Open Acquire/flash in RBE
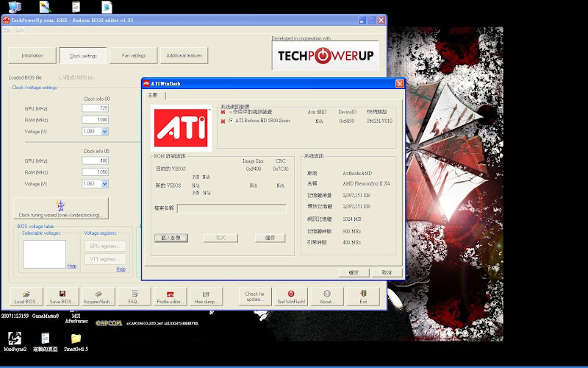Image resolution: width=588 pixels, height=368 pixels. click(98, 297)
